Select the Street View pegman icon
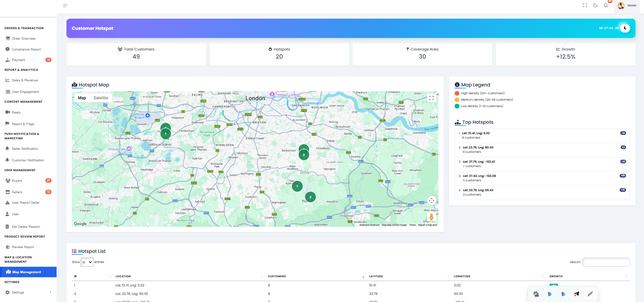 pyautogui.click(x=431, y=217)
